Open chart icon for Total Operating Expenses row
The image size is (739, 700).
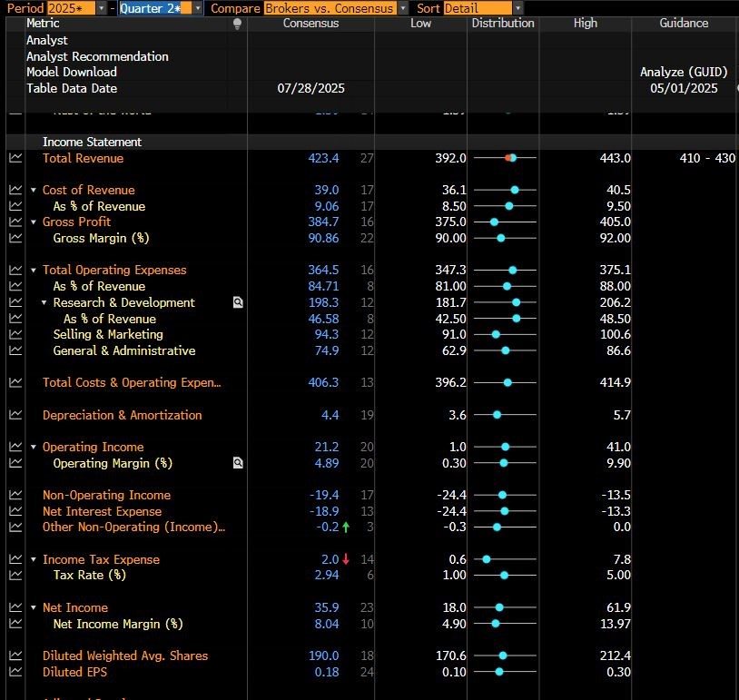coord(15,270)
